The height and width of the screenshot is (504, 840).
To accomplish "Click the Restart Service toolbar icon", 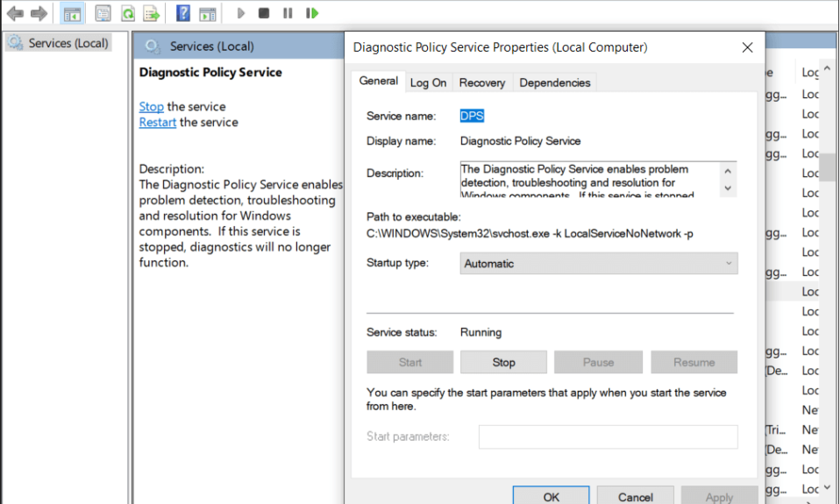I will (x=312, y=13).
